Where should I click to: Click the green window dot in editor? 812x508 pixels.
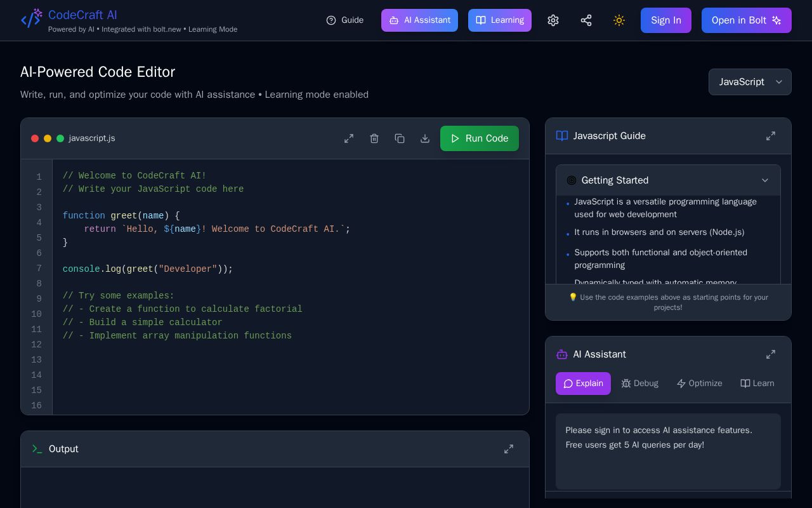[60, 138]
